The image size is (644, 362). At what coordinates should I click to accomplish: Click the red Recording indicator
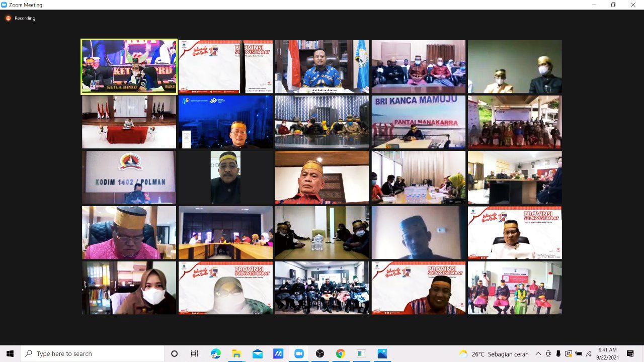click(x=8, y=18)
